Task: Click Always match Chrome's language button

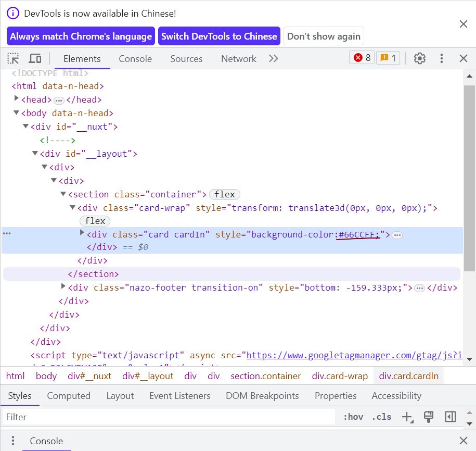Action: [x=81, y=36]
